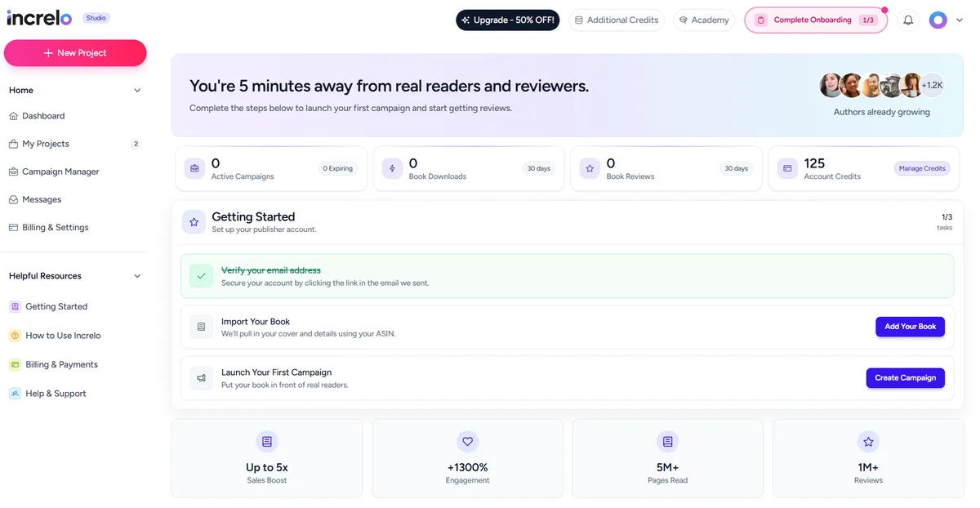
Task: Click the Complete Onboarding 1/3 progress pill
Action: (x=815, y=20)
